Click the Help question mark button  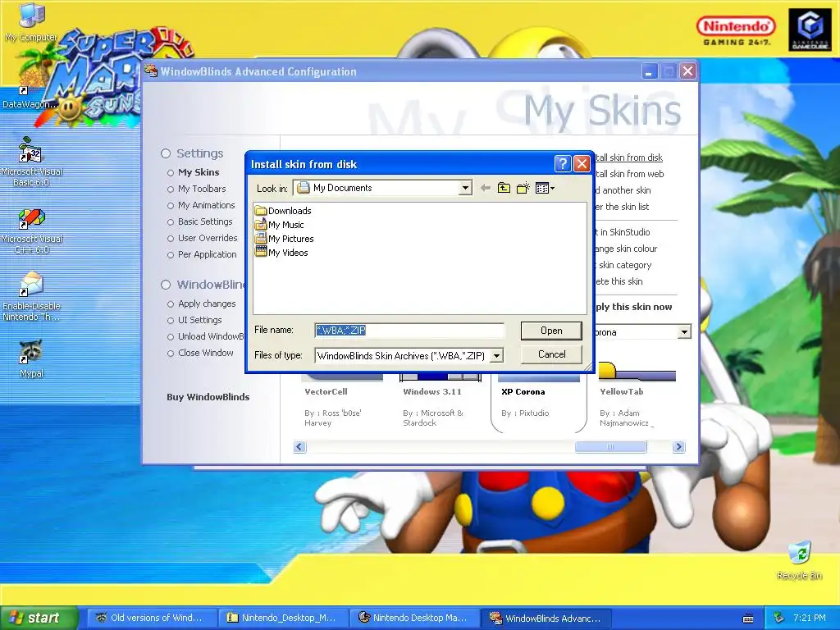563,163
